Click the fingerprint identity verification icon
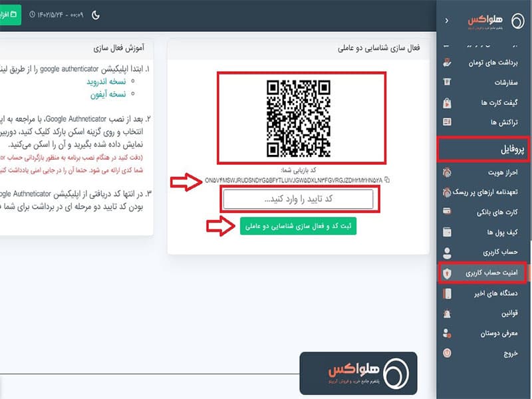The width and height of the screenshot is (532, 399). pos(447,172)
